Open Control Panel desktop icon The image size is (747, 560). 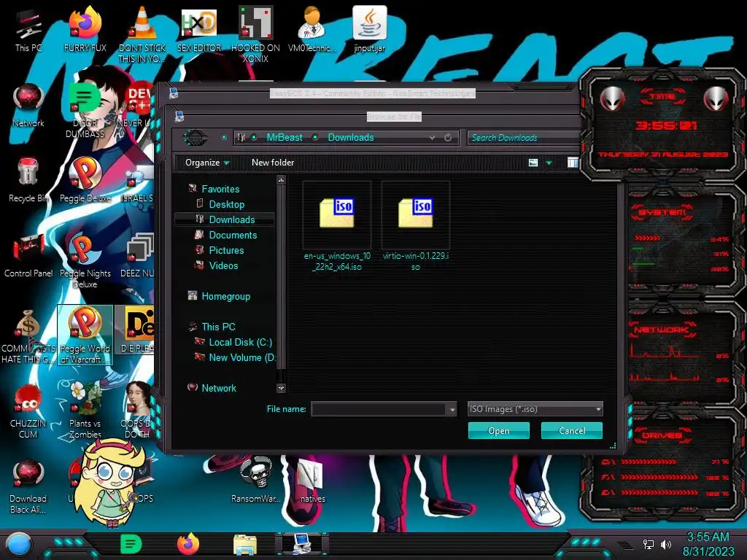point(28,256)
